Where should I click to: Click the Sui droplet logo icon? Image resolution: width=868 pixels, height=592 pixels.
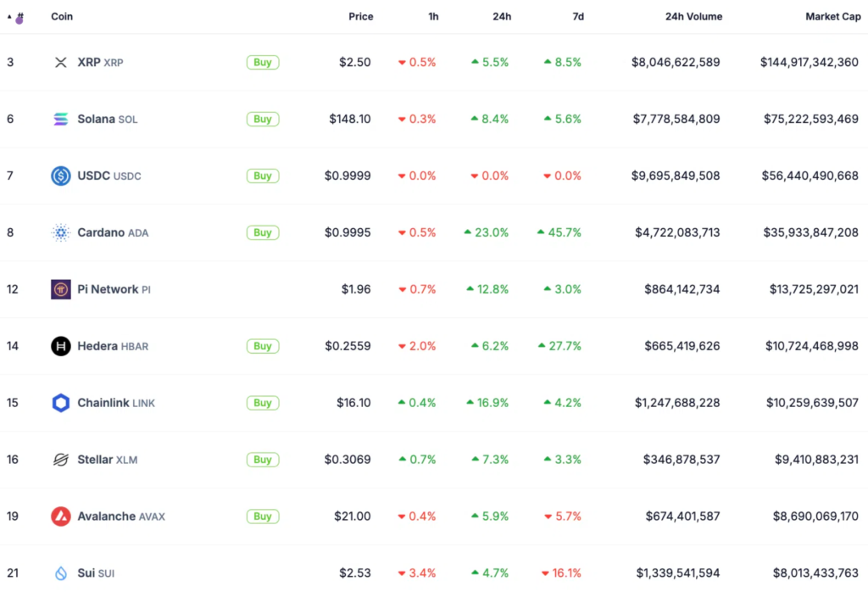60,573
